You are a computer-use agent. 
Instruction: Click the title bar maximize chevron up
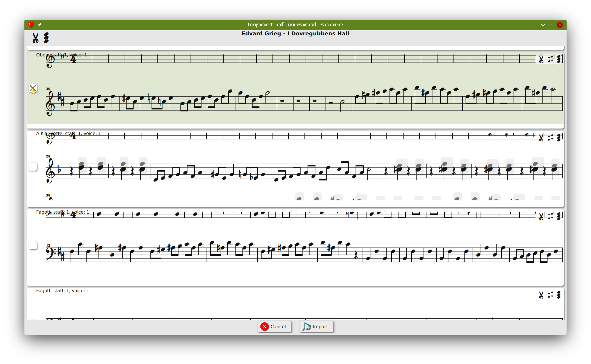point(551,25)
